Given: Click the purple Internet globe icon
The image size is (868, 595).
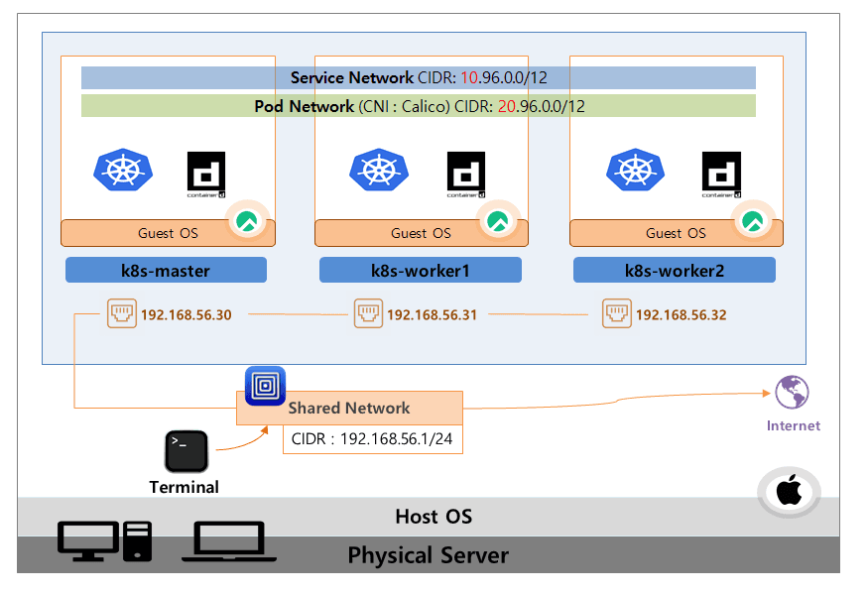Looking at the screenshot, I should tap(793, 392).
